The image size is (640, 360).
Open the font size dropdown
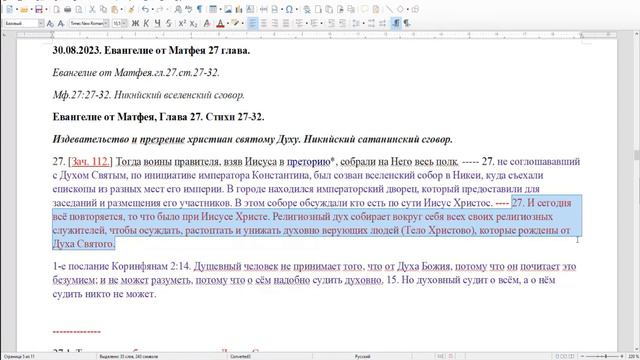tap(124, 23)
